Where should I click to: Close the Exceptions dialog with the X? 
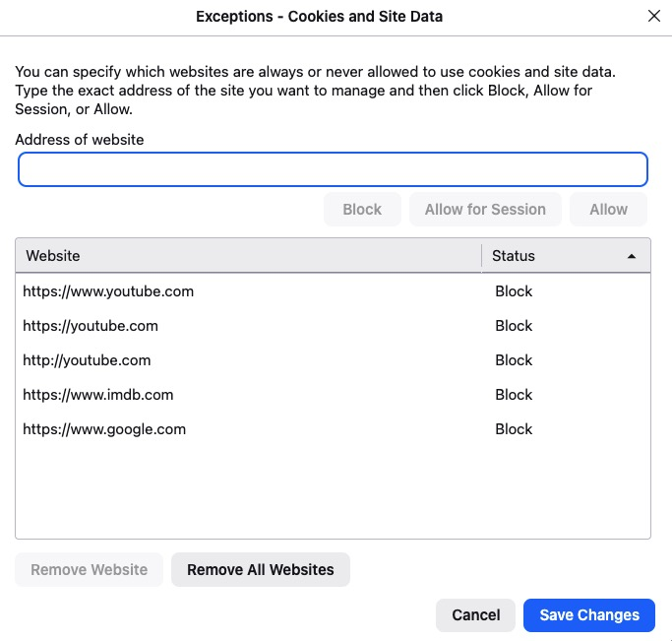coord(654,16)
